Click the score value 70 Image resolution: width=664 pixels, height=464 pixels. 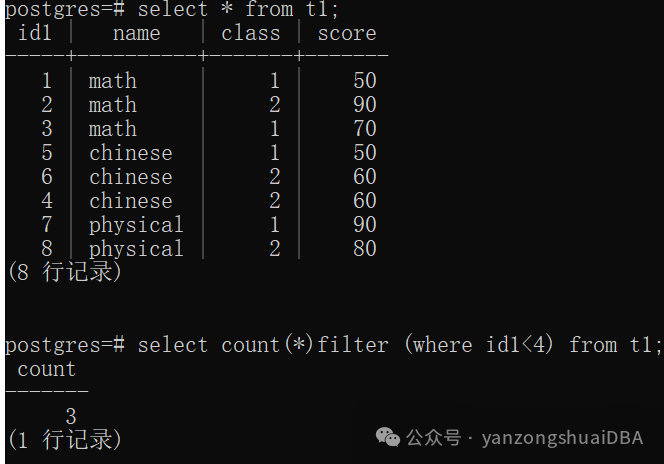pyautogui.click(x=365, y=128)
